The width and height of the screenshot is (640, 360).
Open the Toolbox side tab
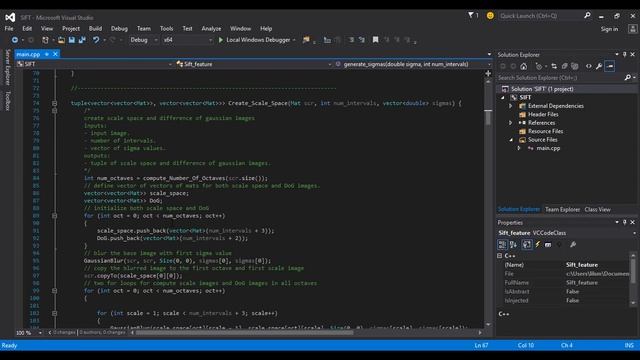(7, 100)
